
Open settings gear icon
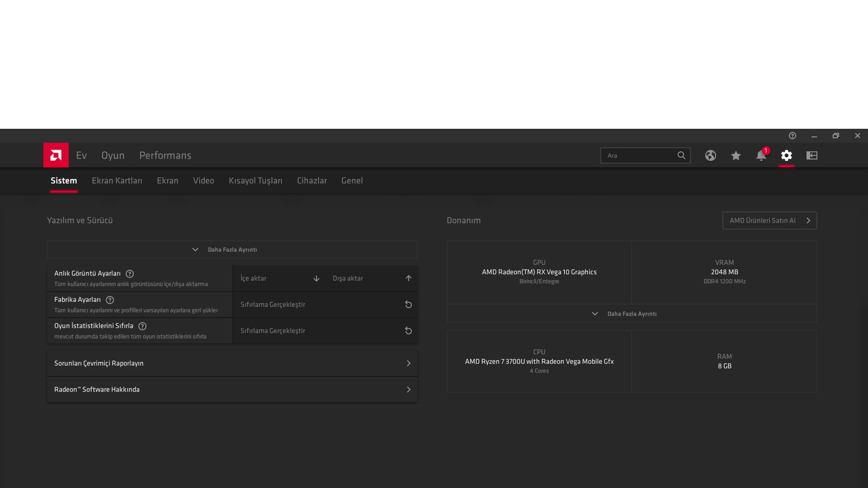[787, 155]
